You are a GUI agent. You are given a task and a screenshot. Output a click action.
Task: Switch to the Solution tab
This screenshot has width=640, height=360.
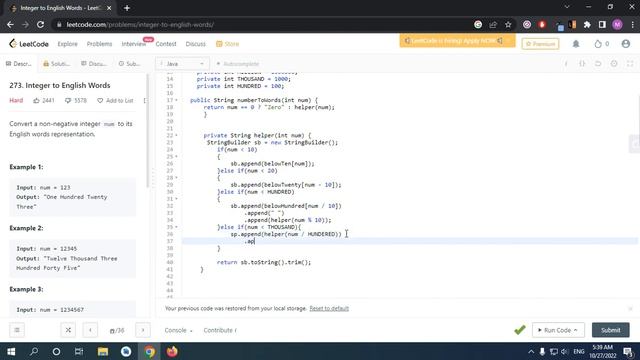pyautogui.click(x=57, y=64)
